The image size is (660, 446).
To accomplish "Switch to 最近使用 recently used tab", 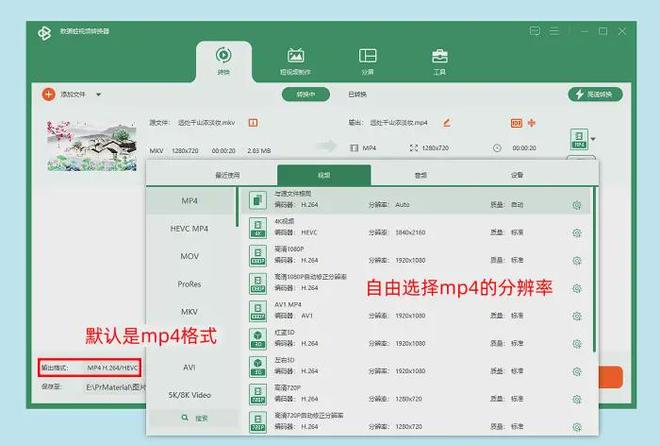I will tap(227, 175).
